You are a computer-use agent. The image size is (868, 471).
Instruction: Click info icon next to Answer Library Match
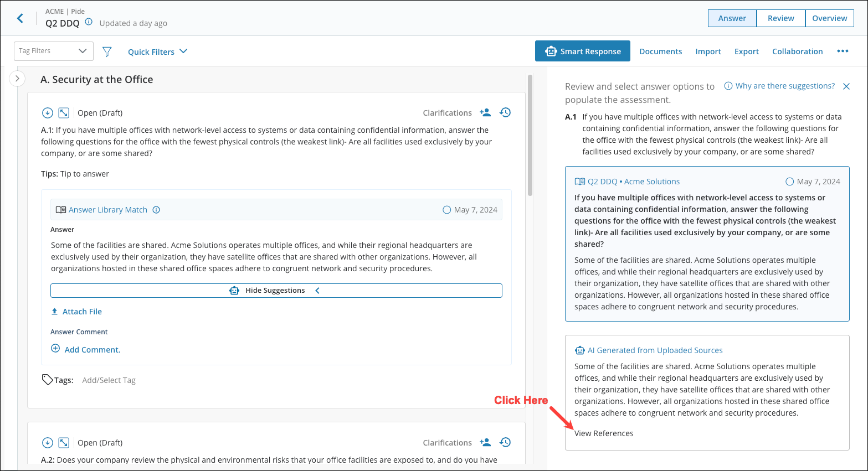point(156,210)
